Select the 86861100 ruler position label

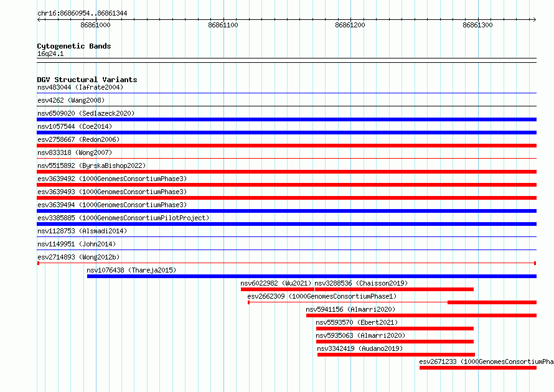(x=223, y=25)
